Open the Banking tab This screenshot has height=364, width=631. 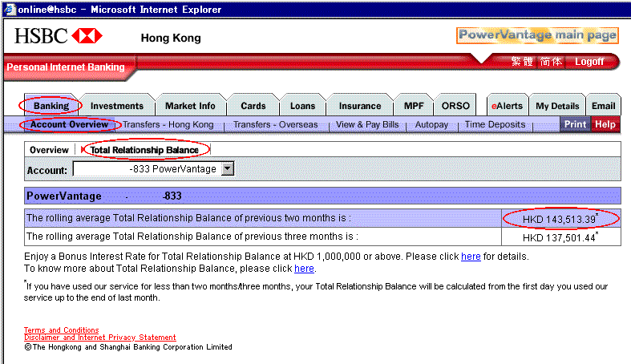coord(51,106)
